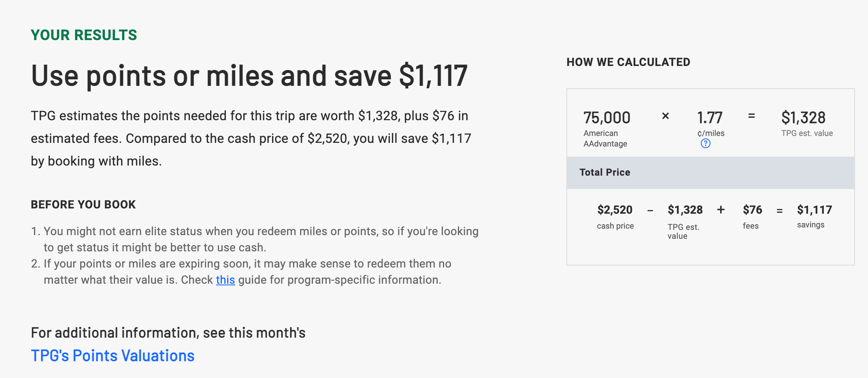Screen dimensions: 868x378
Task: Click the $76 fees amount
Action: pyautogui.click(x=752, y=210)
